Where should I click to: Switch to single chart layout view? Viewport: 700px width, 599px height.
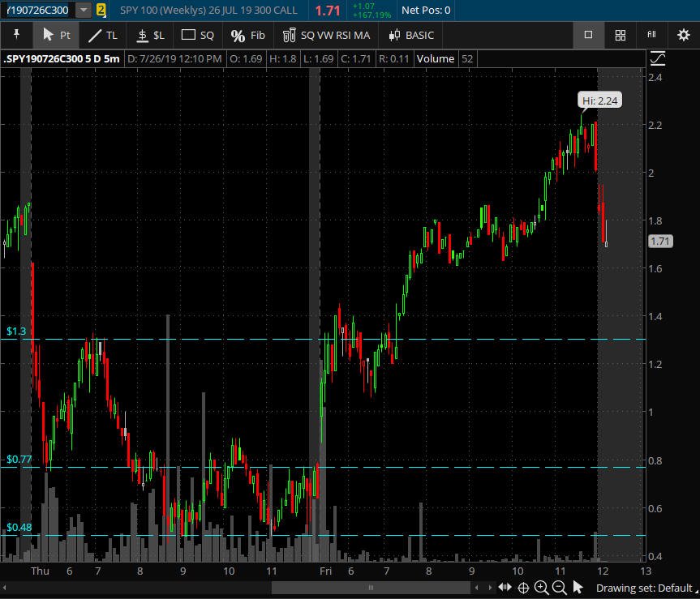588,35
